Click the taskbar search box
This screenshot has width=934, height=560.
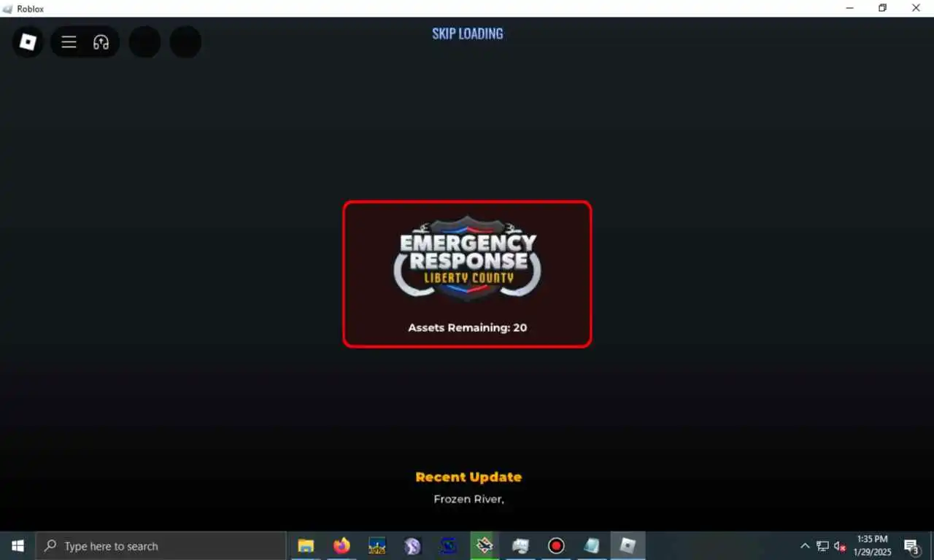(x=161, y=545)
